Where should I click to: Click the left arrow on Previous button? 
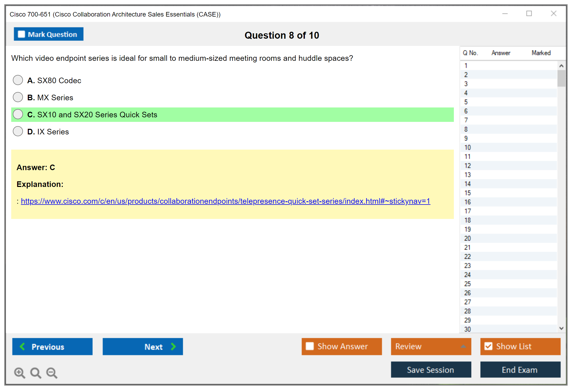(x=22, y=346)
